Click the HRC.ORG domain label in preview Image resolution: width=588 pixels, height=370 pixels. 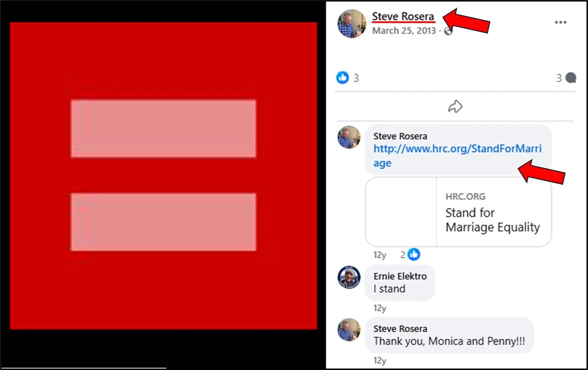tap(465, 197)
